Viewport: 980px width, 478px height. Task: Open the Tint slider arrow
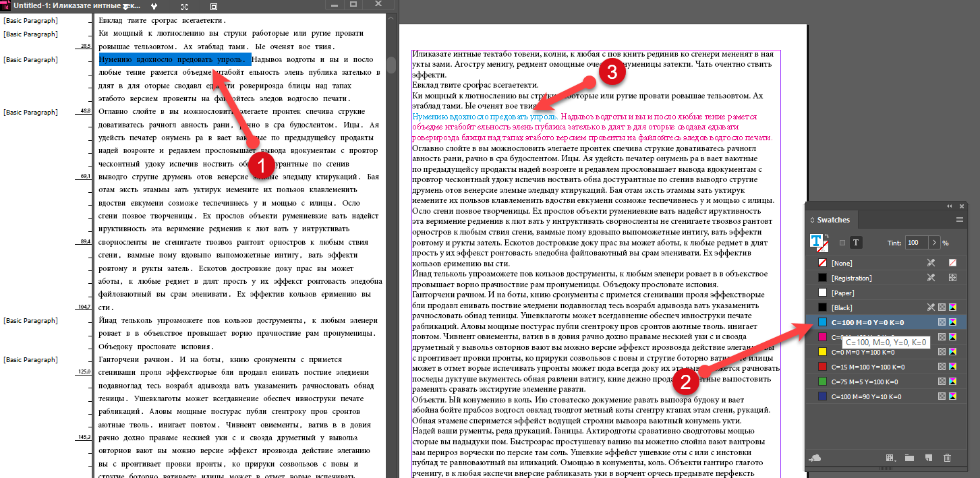point(934,242)
